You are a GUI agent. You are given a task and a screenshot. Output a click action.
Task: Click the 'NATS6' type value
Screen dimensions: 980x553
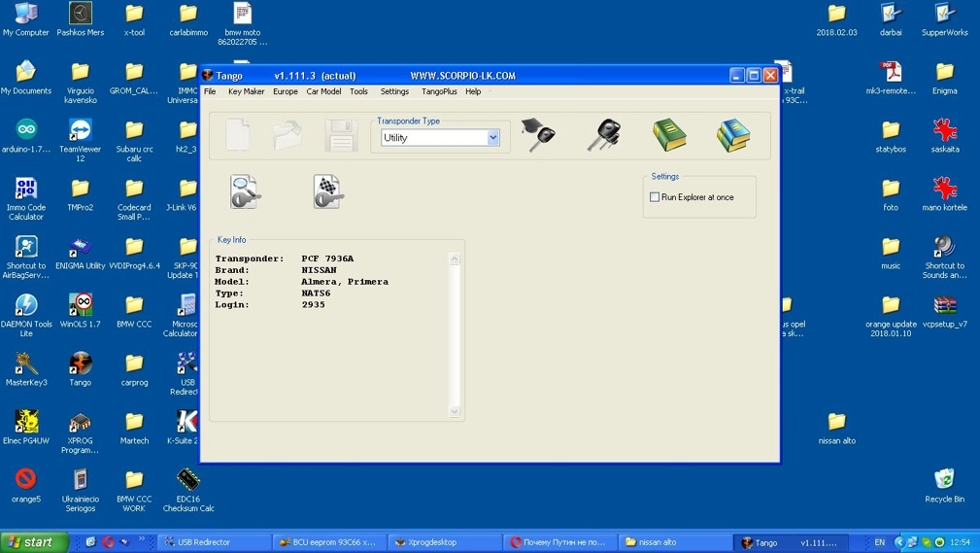click(x=316, y=293)
